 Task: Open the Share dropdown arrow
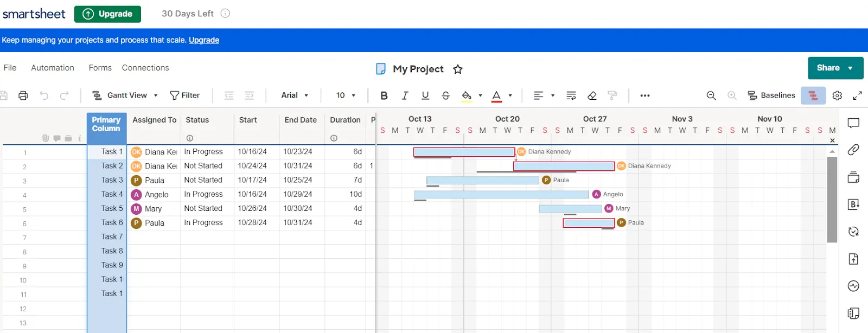click(x=850, y=68)
